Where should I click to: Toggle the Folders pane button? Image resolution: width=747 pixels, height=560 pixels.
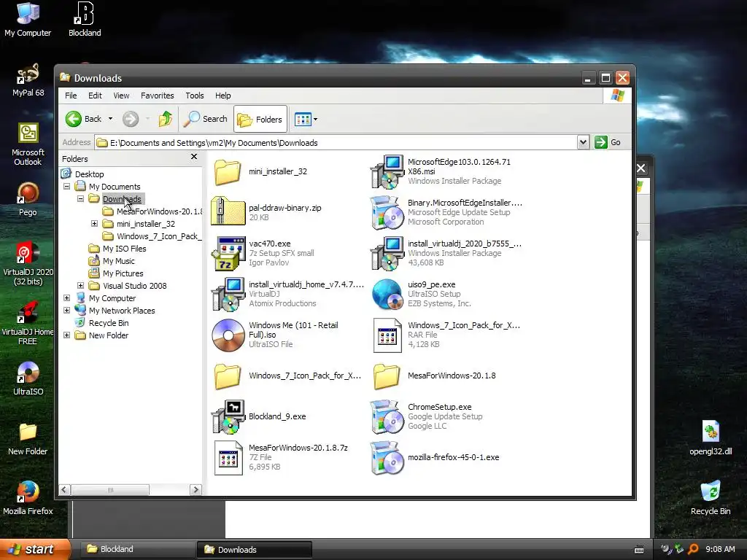[260, 119]
